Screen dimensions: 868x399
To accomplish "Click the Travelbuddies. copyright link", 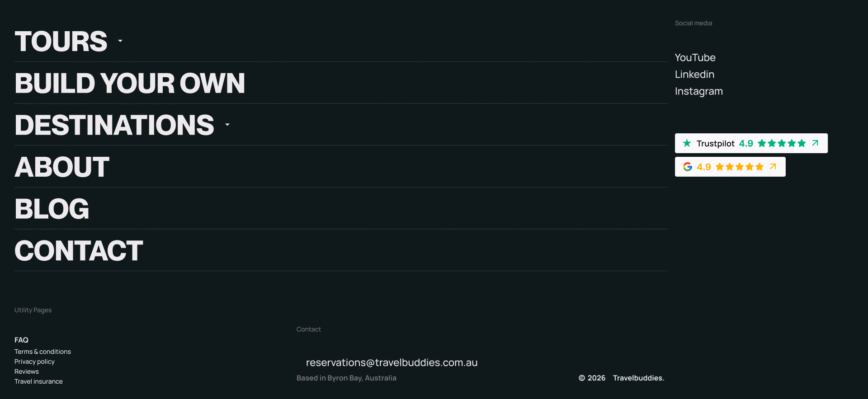I will tap(638, 378).
